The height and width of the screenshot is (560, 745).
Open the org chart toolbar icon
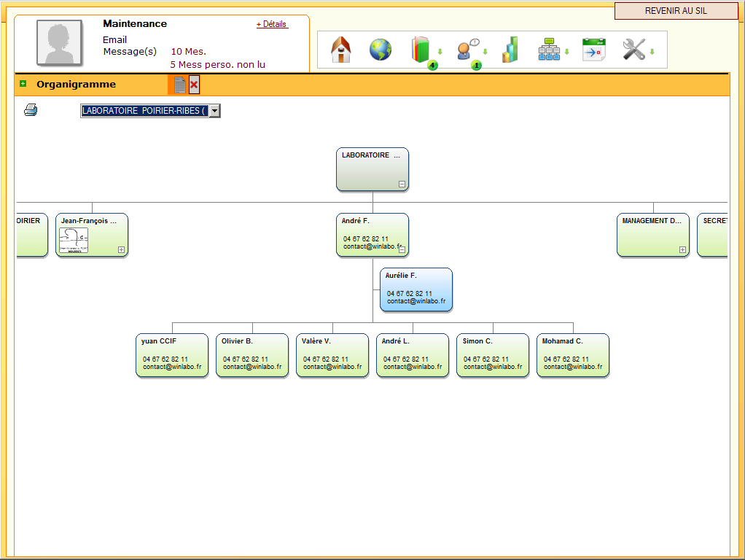tap(549, 50)
